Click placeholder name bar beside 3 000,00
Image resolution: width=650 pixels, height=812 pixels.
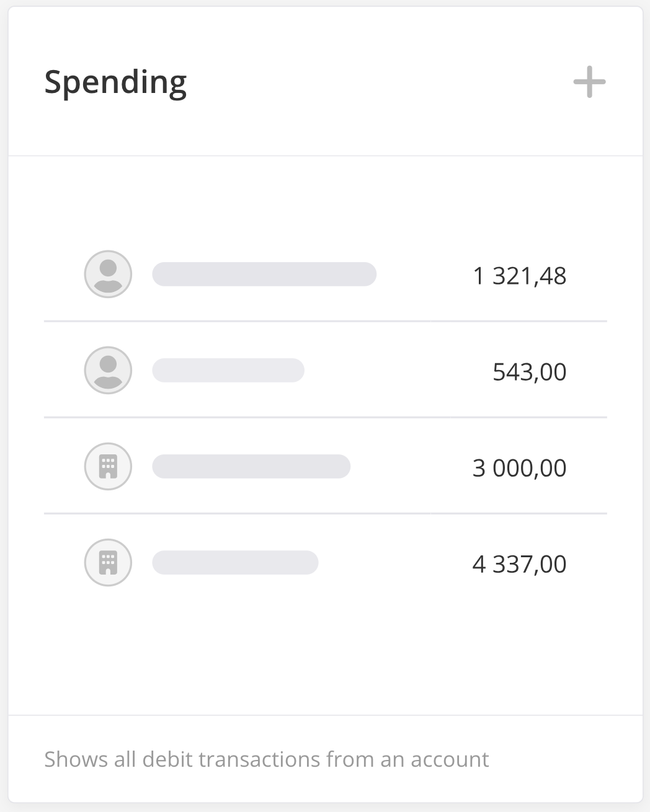[251, 466]
